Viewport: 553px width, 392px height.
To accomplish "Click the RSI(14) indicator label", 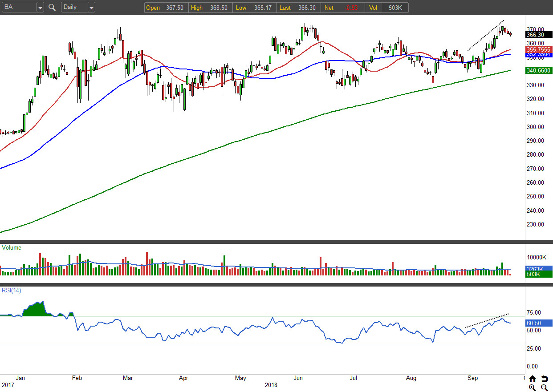I will 12,291.
